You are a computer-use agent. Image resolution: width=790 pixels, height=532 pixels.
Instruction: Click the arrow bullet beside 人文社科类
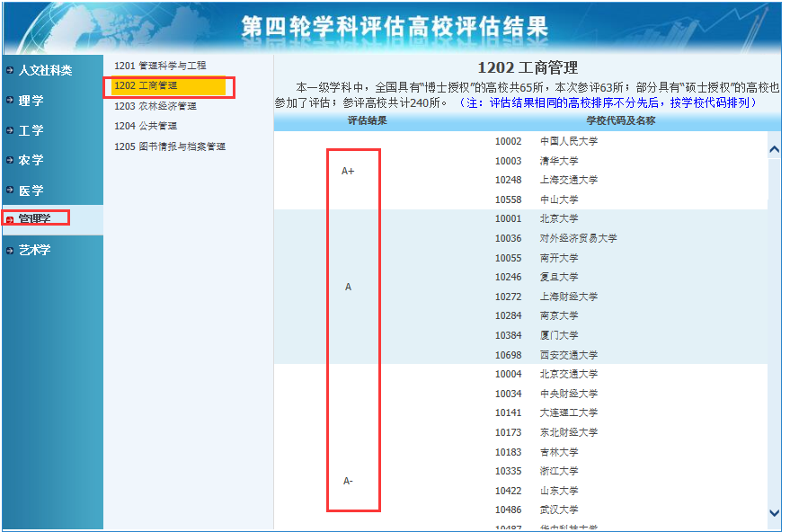pos(10,70)
